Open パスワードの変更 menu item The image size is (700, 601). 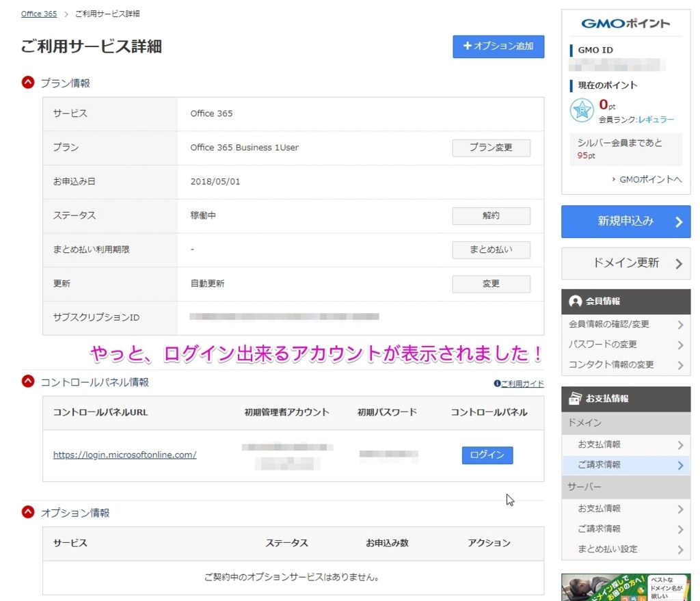(625, 344)
